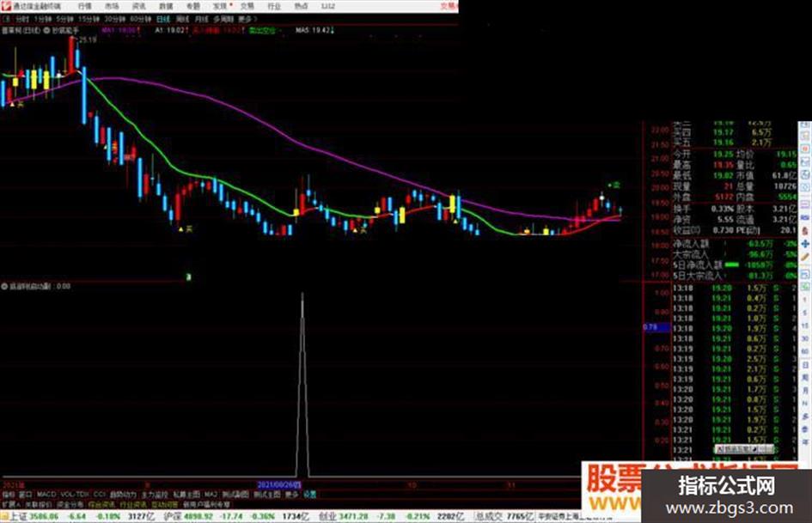812x523 pixels.
Task: Click the 净流入额 row
Action: (735, 243)
